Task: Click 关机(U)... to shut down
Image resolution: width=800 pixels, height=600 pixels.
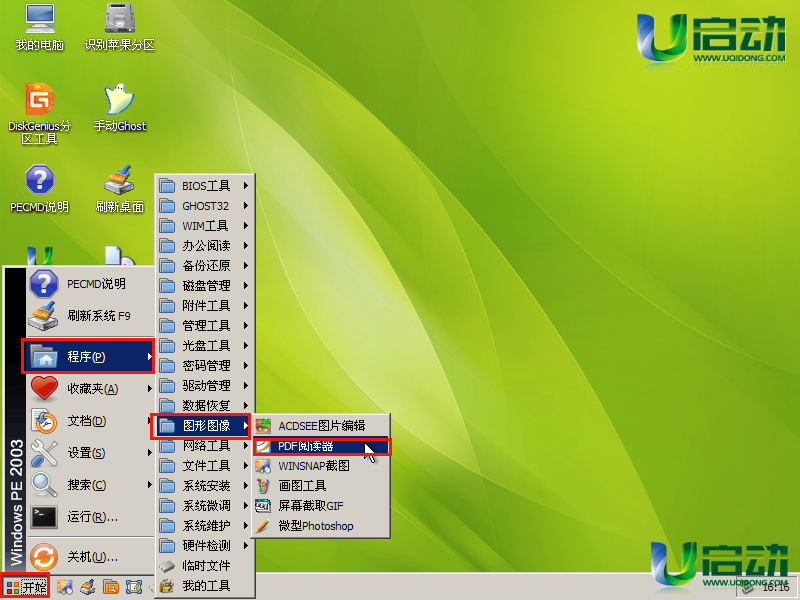Action: click(x=90, y=557)
